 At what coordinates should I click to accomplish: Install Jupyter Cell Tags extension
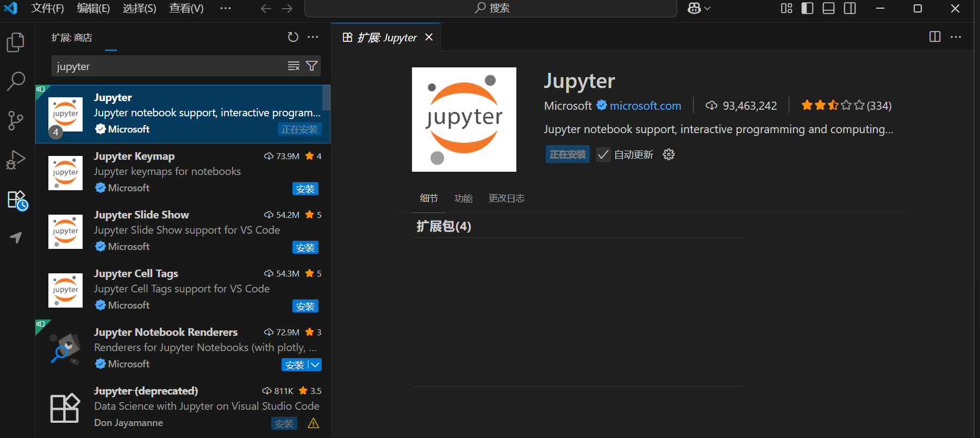coord(305,306)
